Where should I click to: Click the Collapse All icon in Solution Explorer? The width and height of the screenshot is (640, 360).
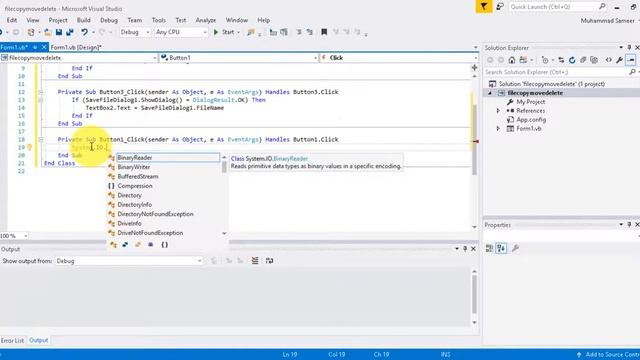tap(583, 60)
